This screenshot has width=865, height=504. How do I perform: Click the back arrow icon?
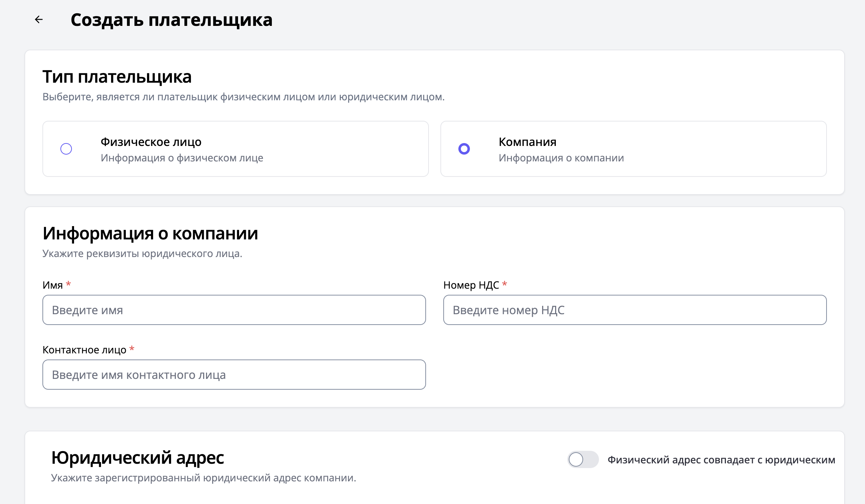[39, 19]
